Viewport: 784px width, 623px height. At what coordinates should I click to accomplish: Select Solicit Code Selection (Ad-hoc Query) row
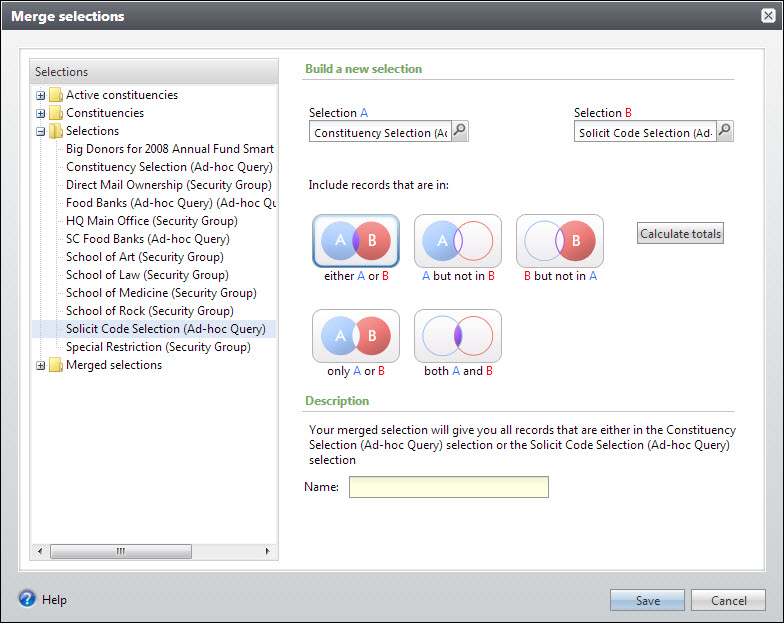(x=154, y=329)
